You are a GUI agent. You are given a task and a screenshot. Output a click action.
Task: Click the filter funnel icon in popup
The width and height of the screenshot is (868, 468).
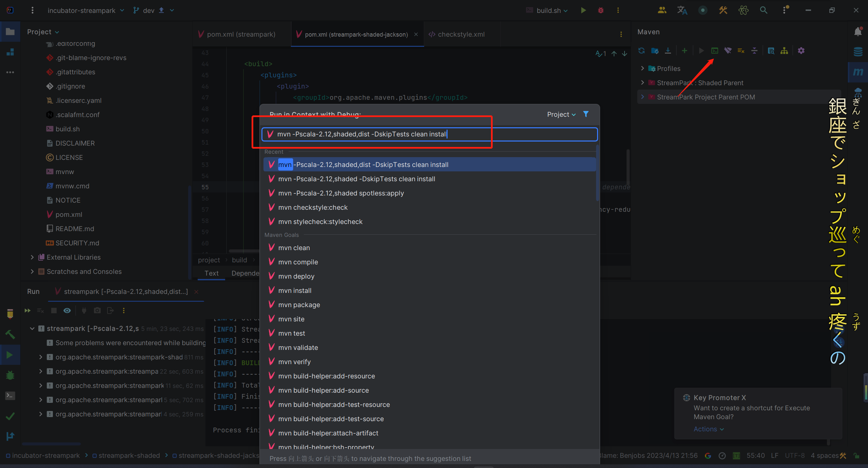[586, 114]
